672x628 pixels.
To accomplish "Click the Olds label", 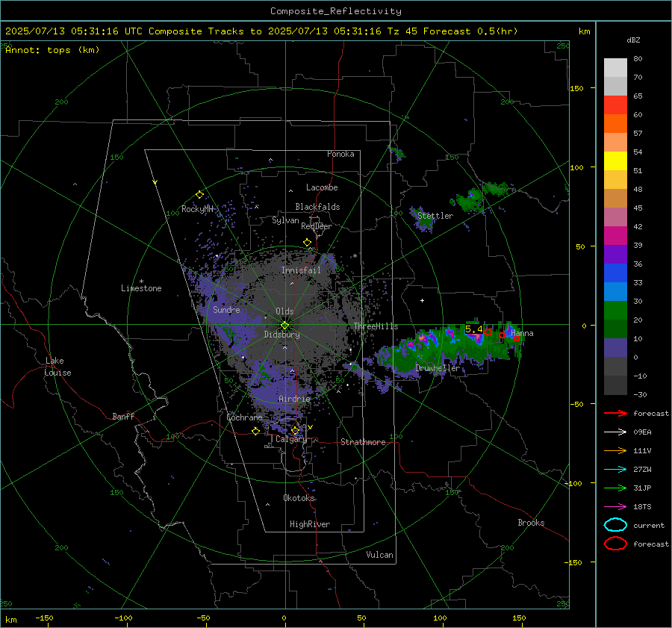I will (284, 311).
